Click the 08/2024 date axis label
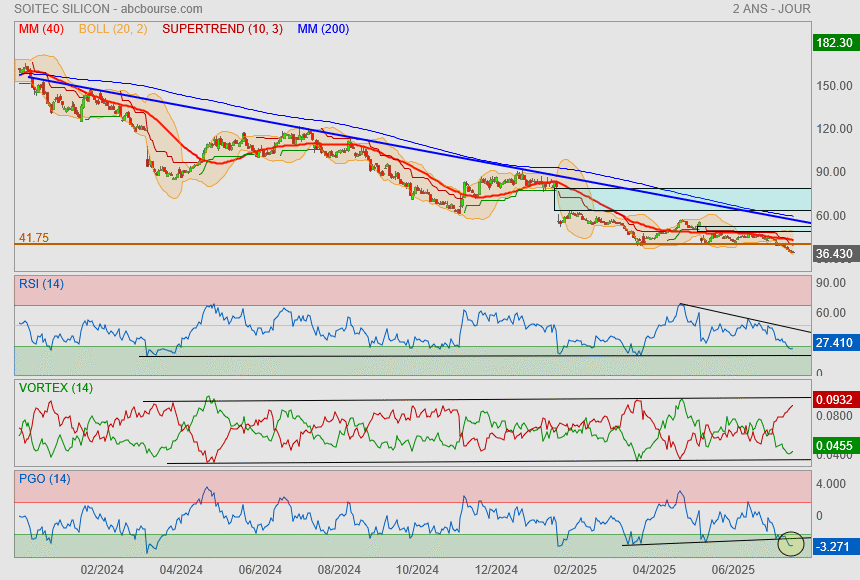The image size is (860, 580). 339,570
